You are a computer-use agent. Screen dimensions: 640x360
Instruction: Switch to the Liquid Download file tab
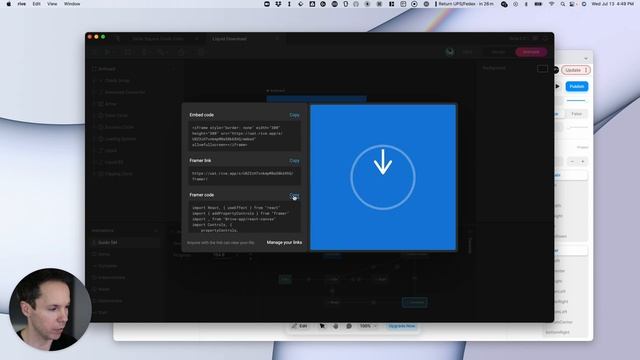point(229,39)
